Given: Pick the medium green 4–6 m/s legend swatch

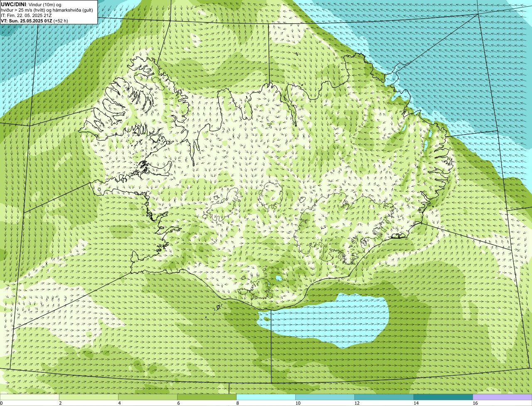Looking at the screenshot, I should tap(148, 397).
